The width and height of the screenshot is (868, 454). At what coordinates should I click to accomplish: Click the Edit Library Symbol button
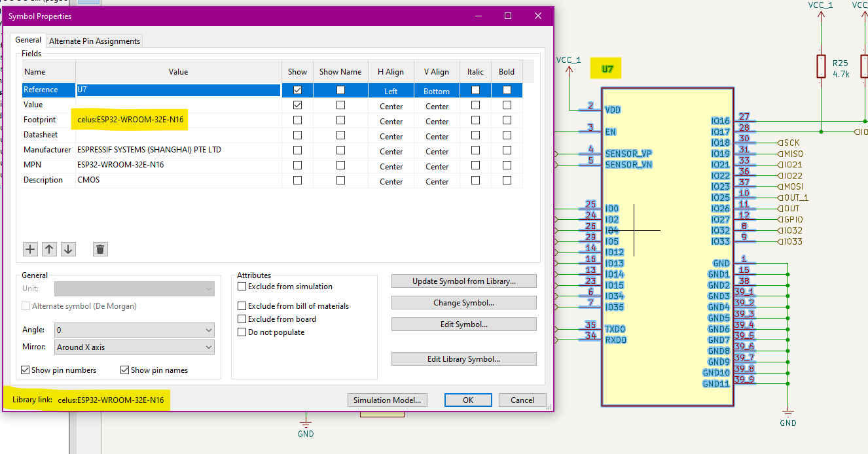463,358
